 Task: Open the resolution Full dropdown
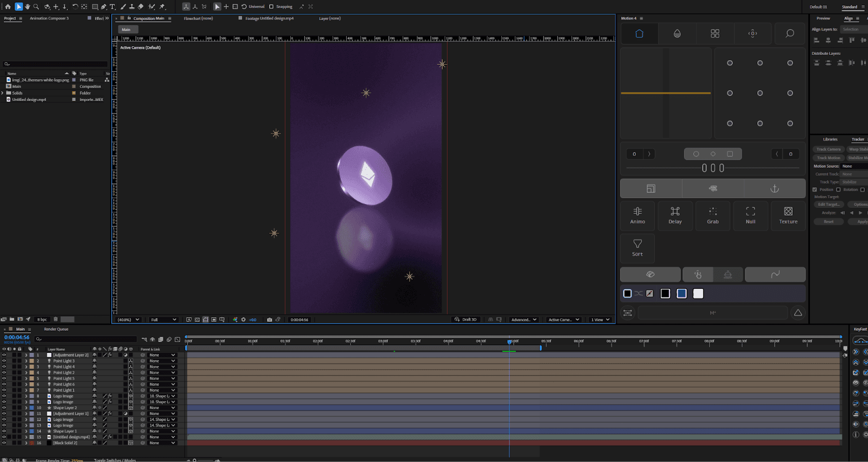[x=163, y=320]
